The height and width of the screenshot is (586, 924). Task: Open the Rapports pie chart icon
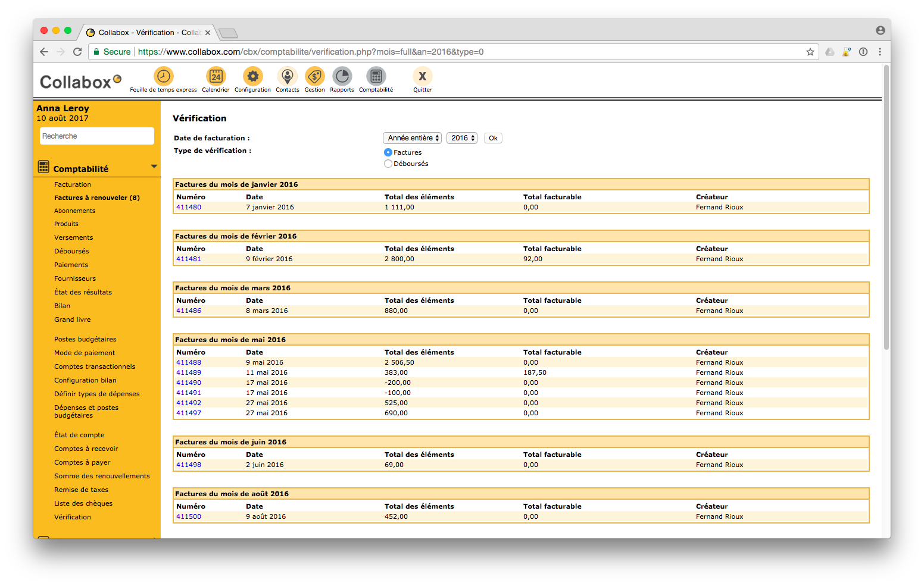342,76
